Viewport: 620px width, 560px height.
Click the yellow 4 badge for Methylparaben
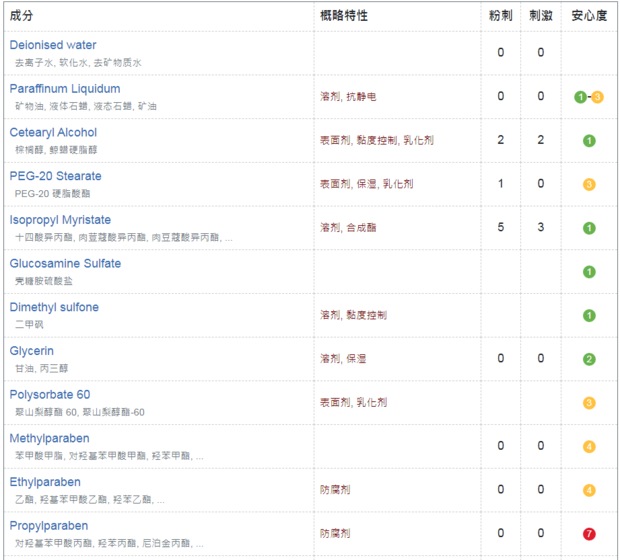(589, 446)
